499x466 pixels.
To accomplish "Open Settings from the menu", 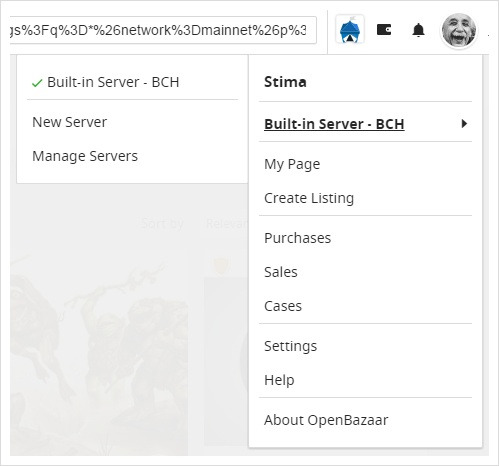I will click(x=290, y=346).
